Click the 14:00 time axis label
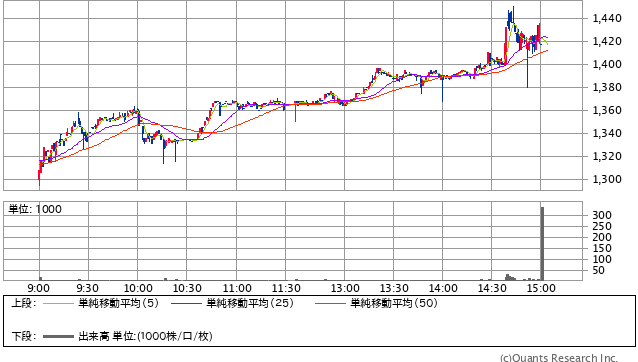The image size is (638, 362). [x=443, y=288]
